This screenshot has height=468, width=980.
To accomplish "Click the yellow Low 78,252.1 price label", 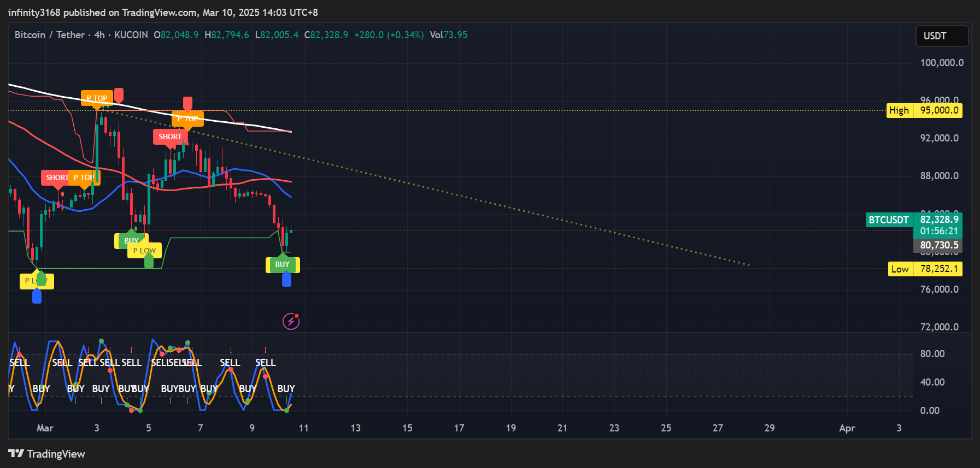I will point(925,269).
